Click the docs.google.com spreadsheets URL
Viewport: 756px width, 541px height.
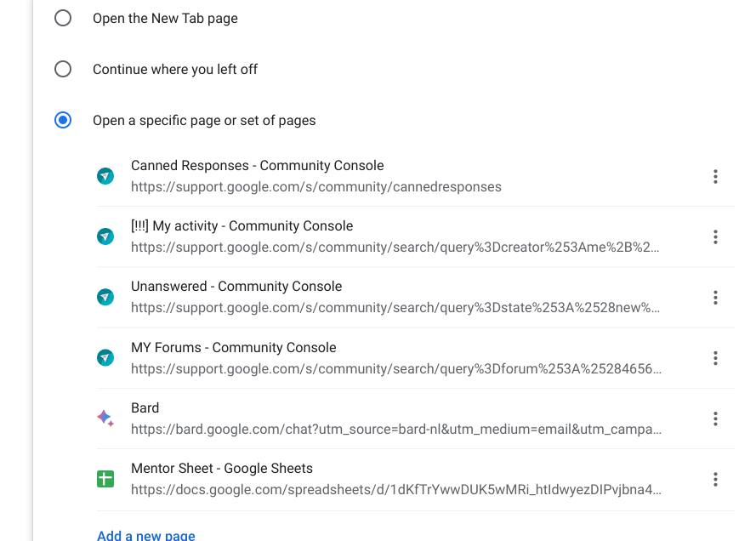pos(396,489)
